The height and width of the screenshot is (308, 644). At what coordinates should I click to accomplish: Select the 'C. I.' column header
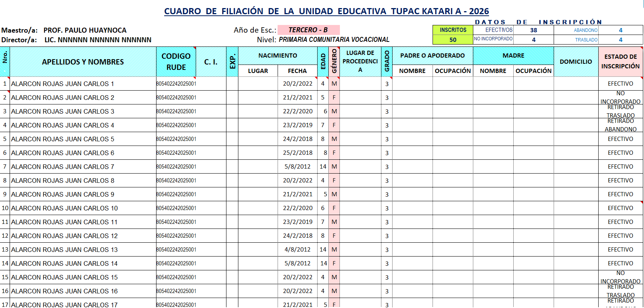[211, 62]
